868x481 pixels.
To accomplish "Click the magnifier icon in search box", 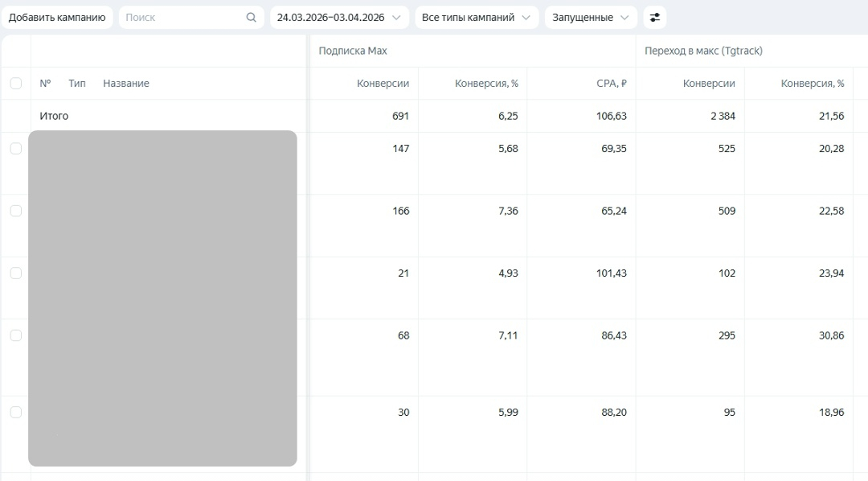I will coord(252,18).
